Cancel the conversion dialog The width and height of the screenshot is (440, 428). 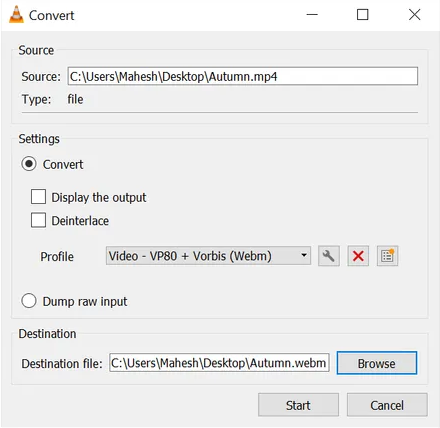coord(387,405)
